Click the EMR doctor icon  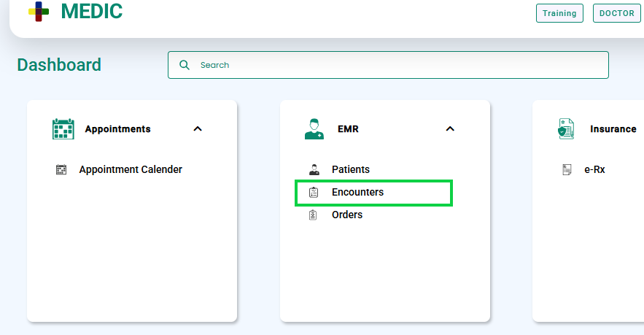tap(314, 128)
